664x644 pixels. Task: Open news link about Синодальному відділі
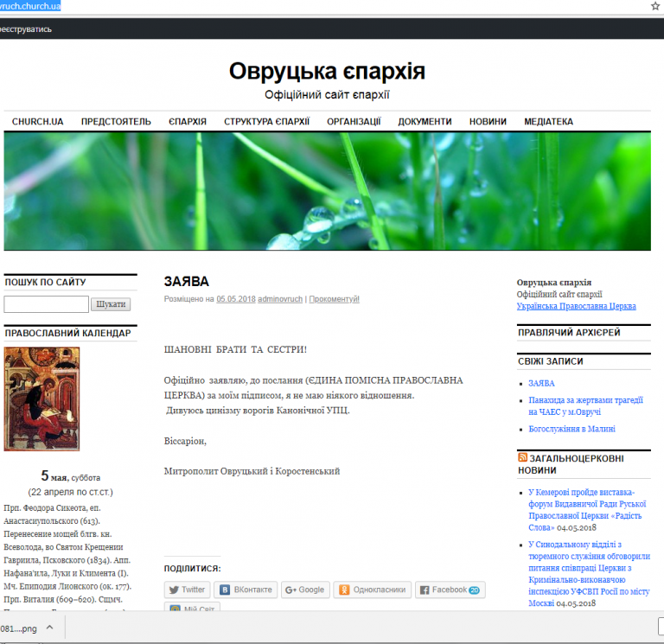(x=589, y=573)
